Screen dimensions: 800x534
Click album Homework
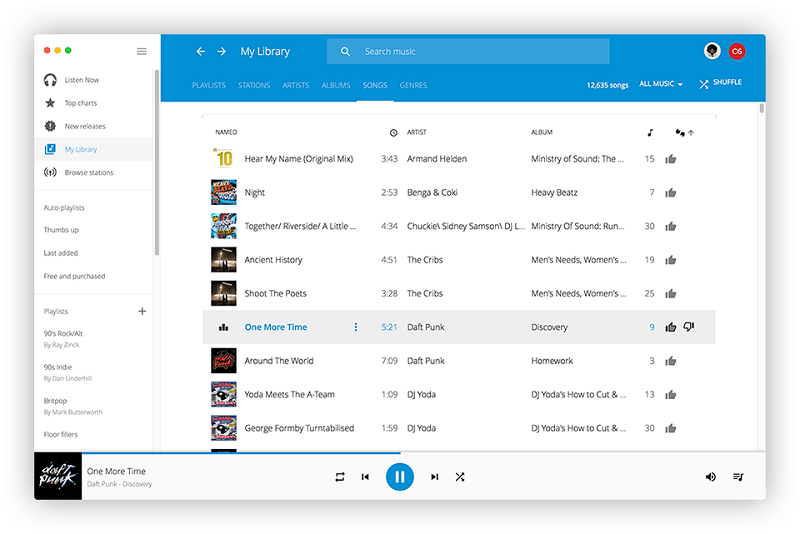point(552,361)
